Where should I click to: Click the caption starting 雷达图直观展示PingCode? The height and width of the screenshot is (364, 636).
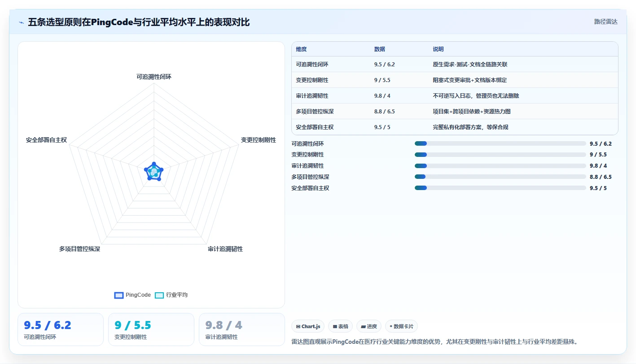434,342
